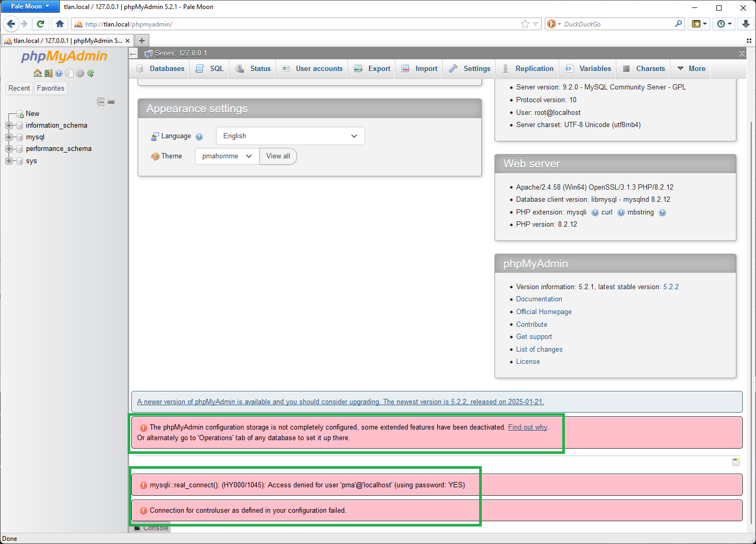Reload the page with browser refresh button
756x544 pixels.
(40, 24)
